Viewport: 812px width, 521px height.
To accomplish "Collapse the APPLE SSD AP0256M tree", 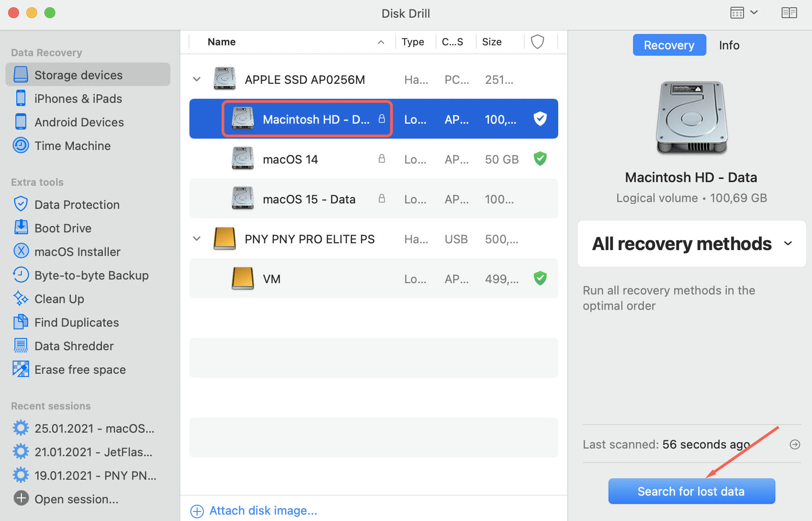I will pyautogui.click(x=197, y=79).
